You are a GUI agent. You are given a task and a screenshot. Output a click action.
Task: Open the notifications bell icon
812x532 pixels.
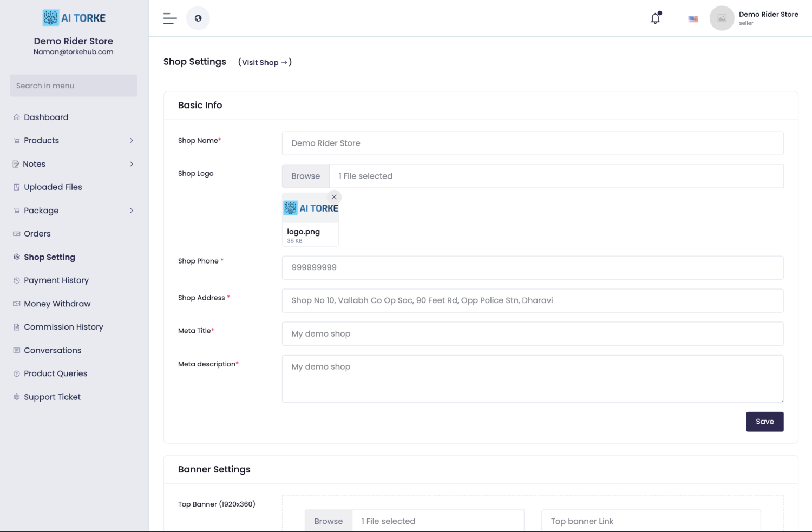coord(656,18)
